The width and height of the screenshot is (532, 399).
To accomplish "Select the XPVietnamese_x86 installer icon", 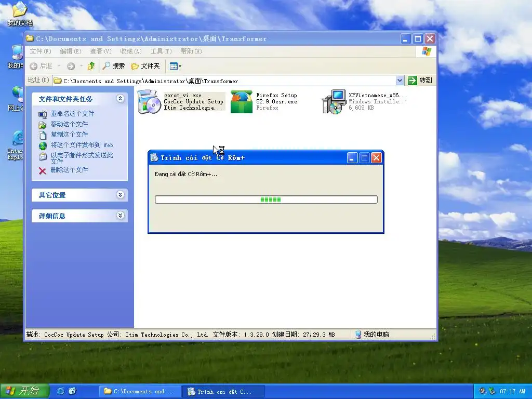I will tap(334, 101).
